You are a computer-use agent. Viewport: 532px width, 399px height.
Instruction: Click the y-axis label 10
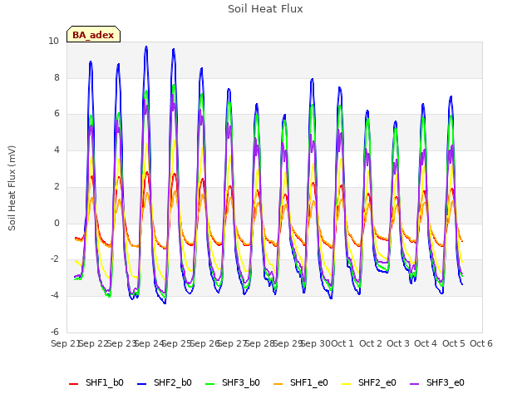tap(53, 42)
